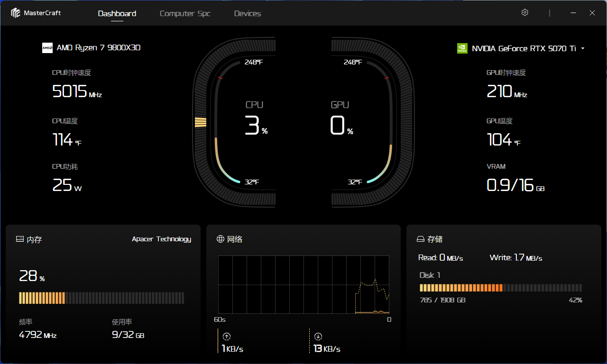Click the 28 % memory usage value
This screenshot has height=364, width=607.
32,276
